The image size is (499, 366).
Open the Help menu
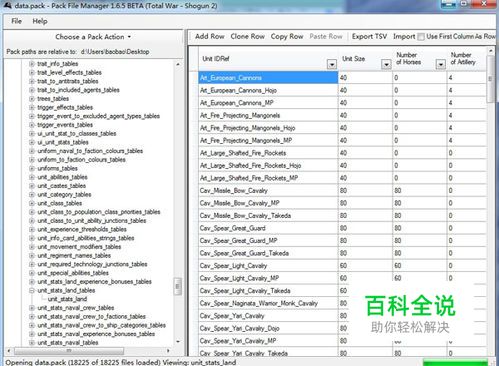tap(40, 21)
